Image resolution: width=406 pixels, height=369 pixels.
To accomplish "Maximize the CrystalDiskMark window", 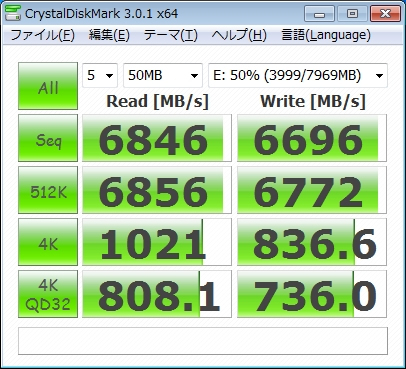I will (352, 14).
